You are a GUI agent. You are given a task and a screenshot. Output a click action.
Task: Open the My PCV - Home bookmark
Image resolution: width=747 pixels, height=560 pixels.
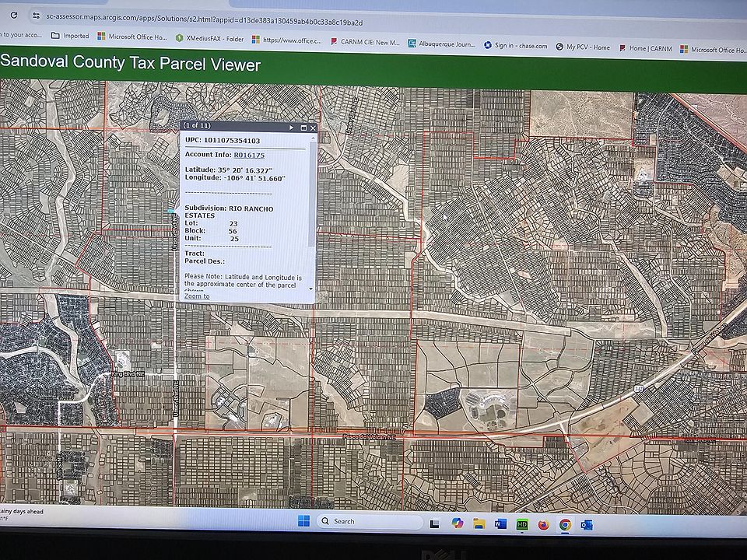coord(583,47)
